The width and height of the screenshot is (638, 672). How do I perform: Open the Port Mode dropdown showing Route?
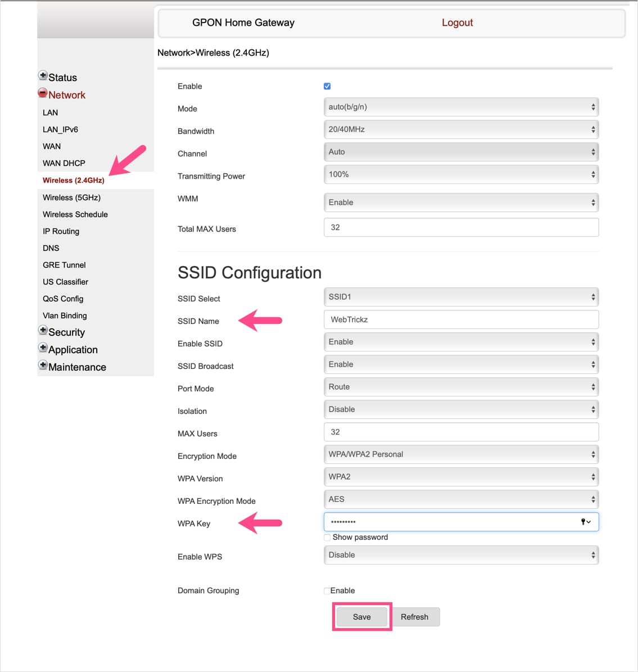(x=461, y=387)
